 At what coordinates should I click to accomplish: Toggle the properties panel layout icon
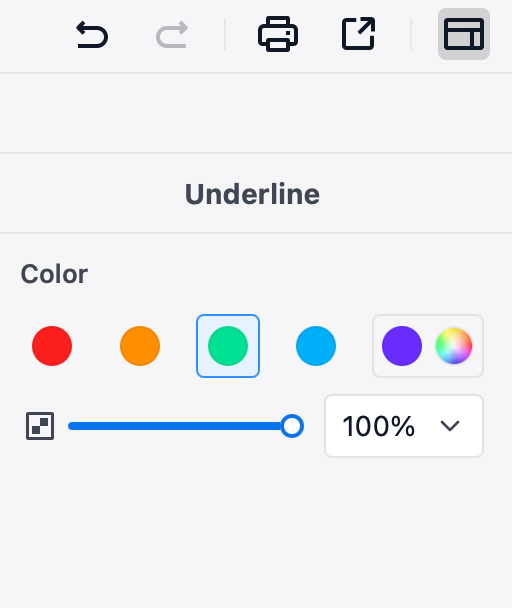click(464, 34)
